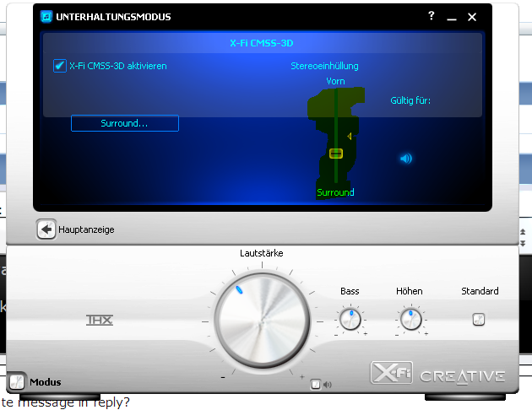
Task: Uncheck X-Fi CMSS-3D aktivieren checkbox
Action: point(60,66)
